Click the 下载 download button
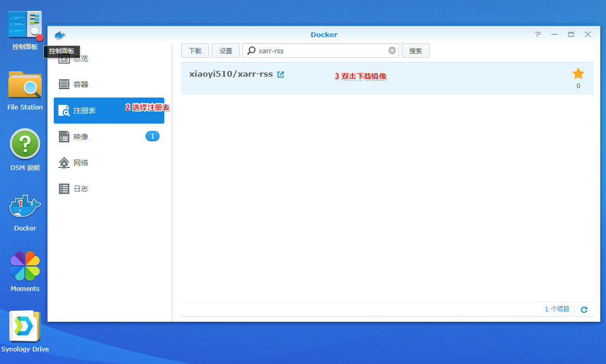The width and height of the screenshot is (606, 364). click(x=195, y=50)
